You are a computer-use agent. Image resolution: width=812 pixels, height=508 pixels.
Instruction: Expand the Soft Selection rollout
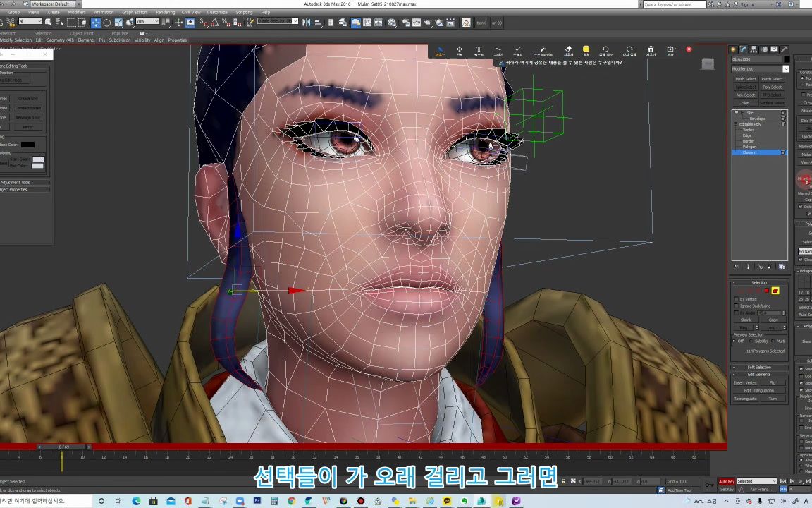click(759, 368)
